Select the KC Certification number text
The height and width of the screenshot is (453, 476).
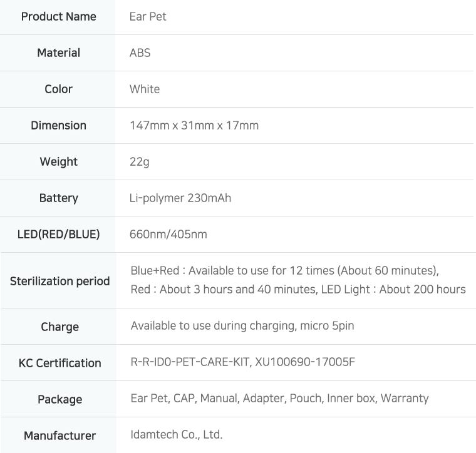pyautogui.click(x=243, y=362)
